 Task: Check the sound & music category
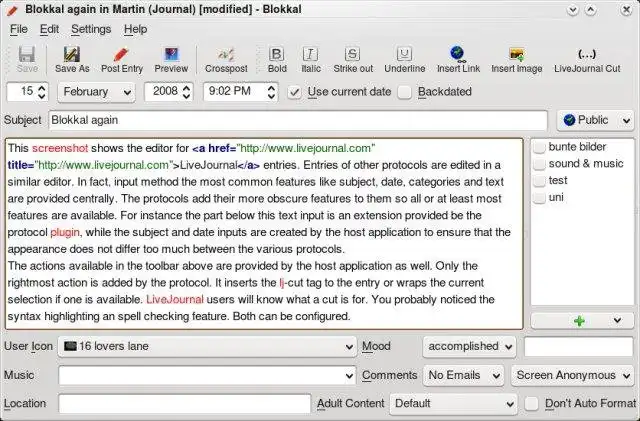tap(539, 164)
